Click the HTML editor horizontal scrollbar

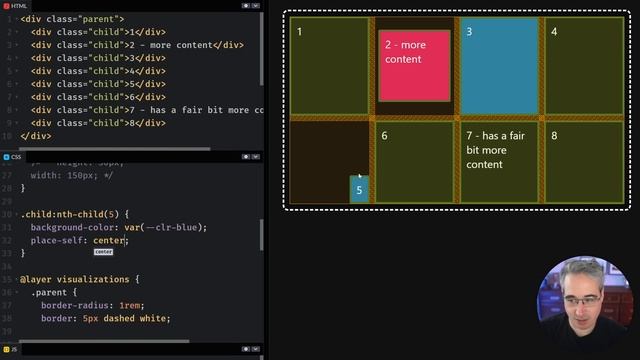coord(115,149)
